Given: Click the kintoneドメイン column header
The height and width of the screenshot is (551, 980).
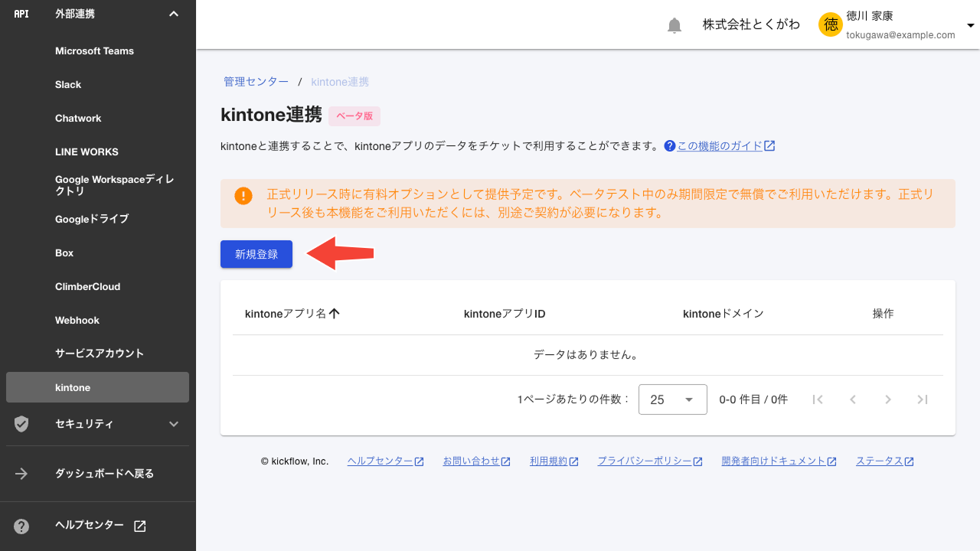Looking at the screenshot, I should pyautogui.click(x=724, y=314).
